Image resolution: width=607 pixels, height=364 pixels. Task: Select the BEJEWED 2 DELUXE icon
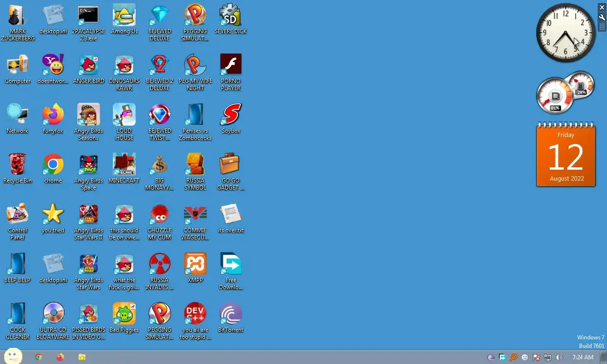coord(160,72)
